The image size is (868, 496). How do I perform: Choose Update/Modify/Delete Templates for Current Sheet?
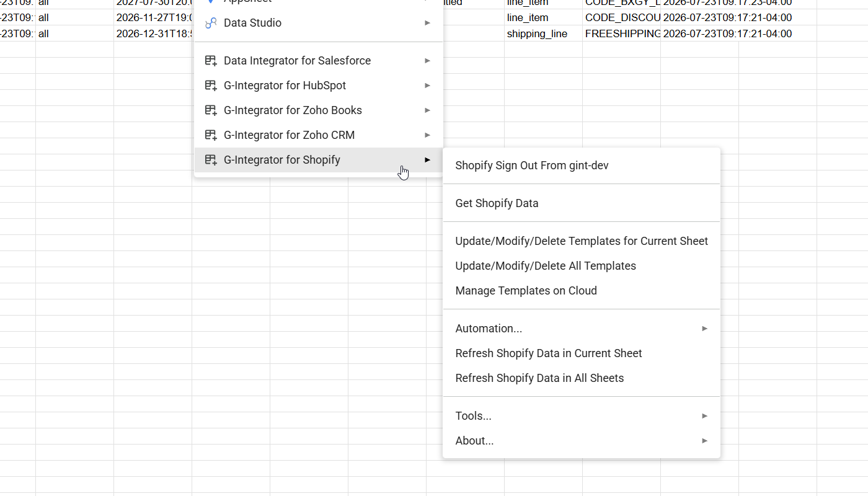582,241
